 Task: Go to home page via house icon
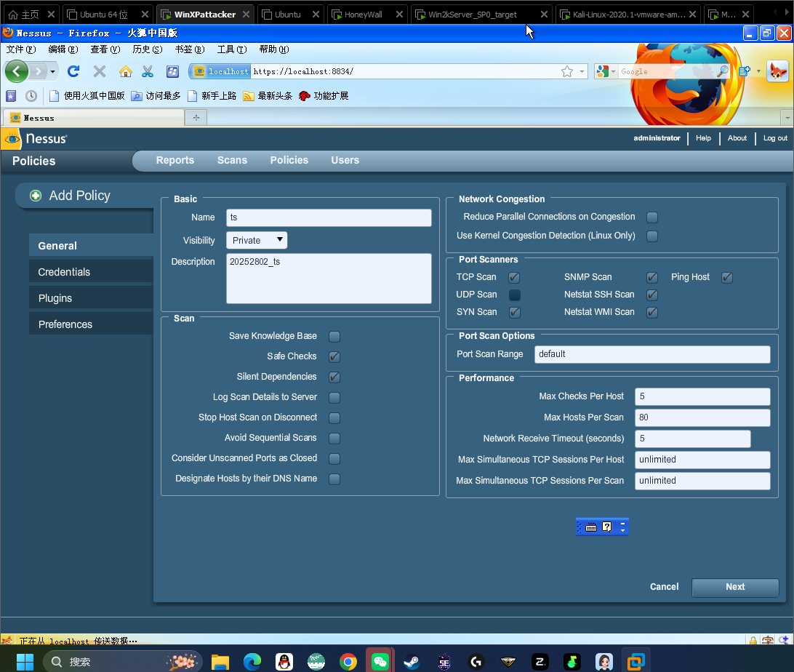click(126, 71)
